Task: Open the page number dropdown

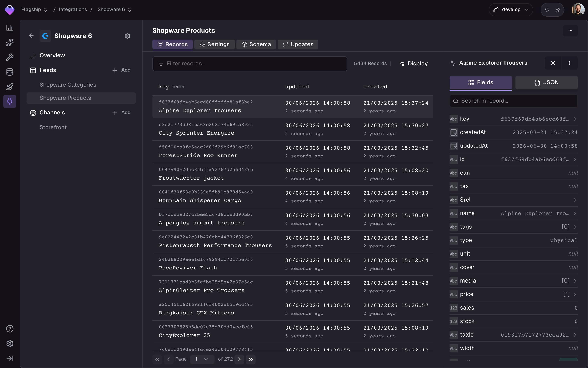Action: 202,359
